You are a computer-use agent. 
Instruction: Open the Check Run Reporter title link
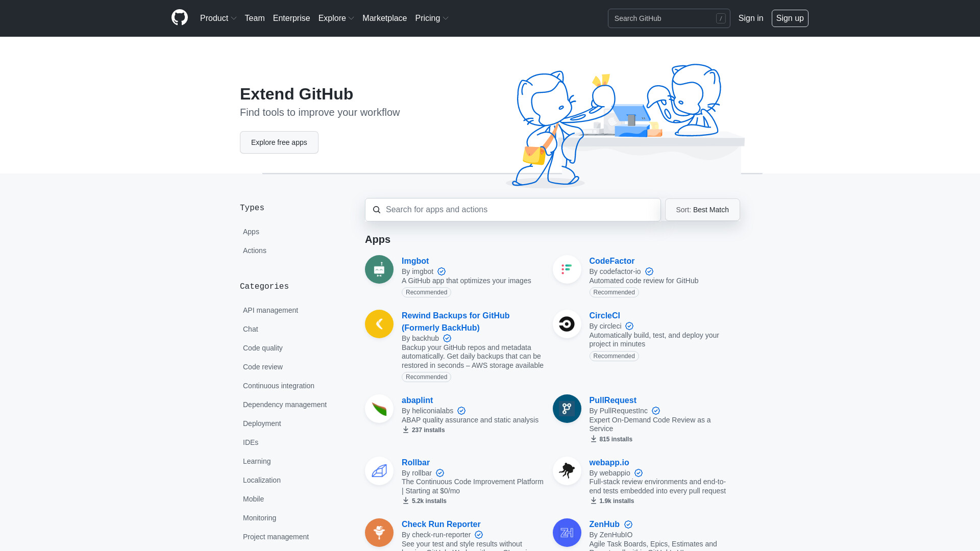pos(441,524)
